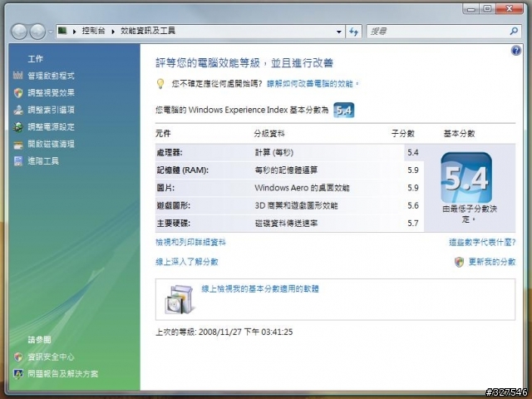Image resolution: width=532 pixels, height=399 pixels.
Task: Open 這些數字代表什麼? link
Action: 482,242
